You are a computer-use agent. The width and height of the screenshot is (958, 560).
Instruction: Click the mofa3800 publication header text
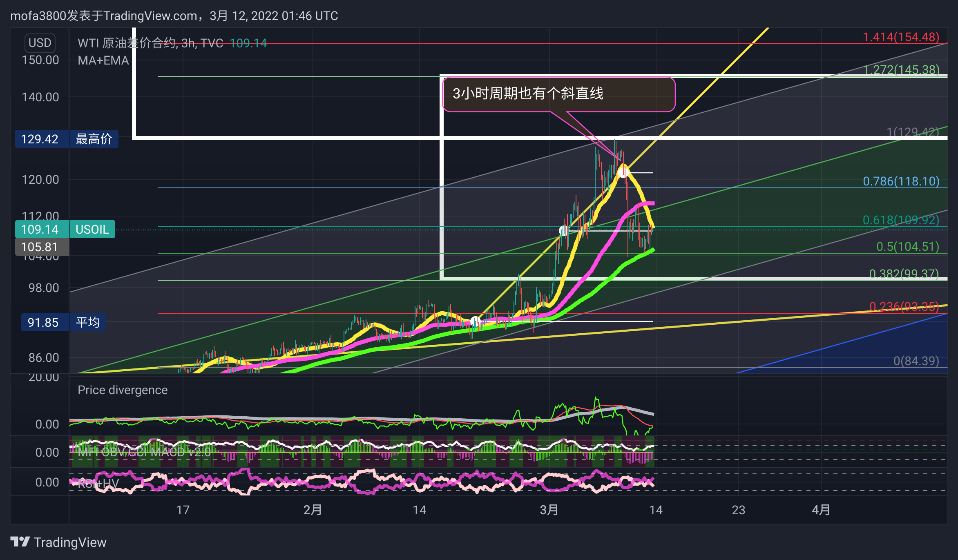[174, 16]
